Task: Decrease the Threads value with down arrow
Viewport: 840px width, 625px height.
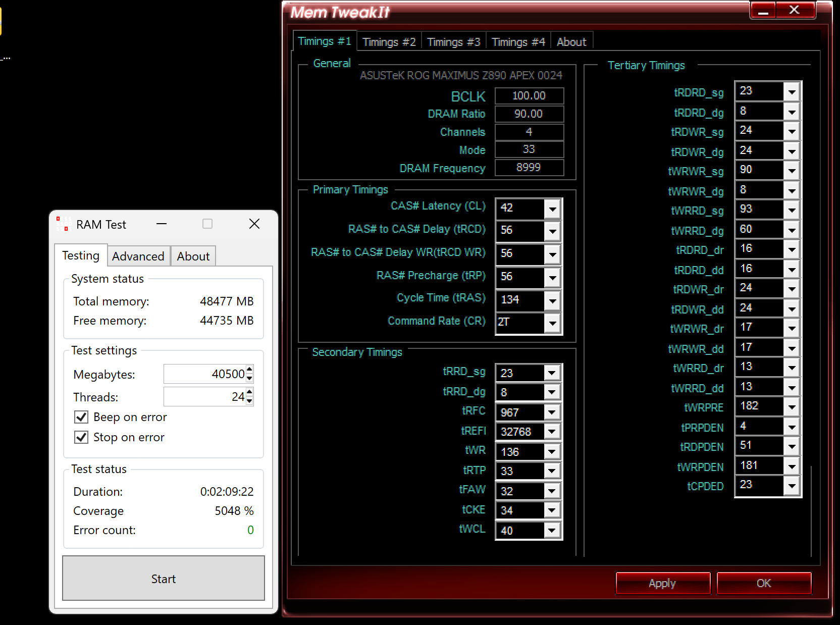Action: coord(249,401)
